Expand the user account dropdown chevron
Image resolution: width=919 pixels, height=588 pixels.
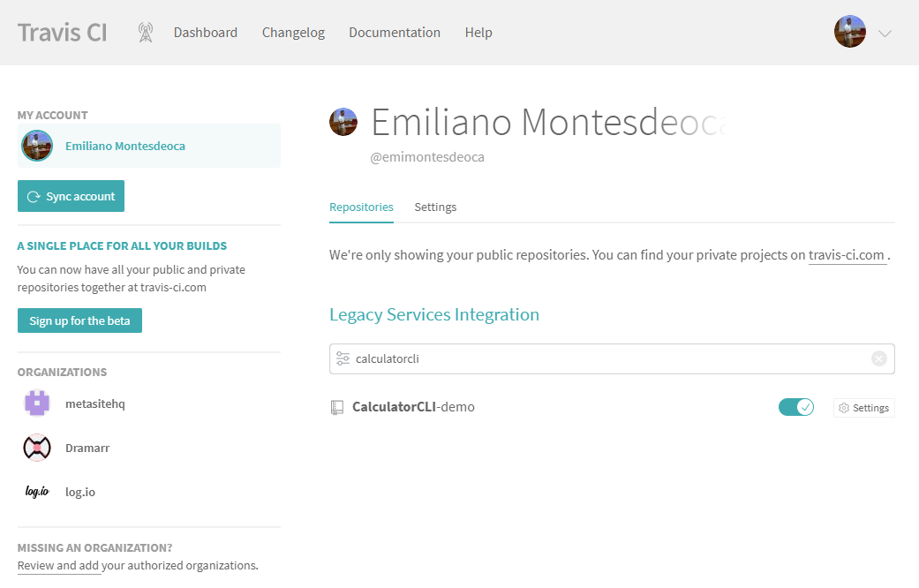click(x=885, y=34)
